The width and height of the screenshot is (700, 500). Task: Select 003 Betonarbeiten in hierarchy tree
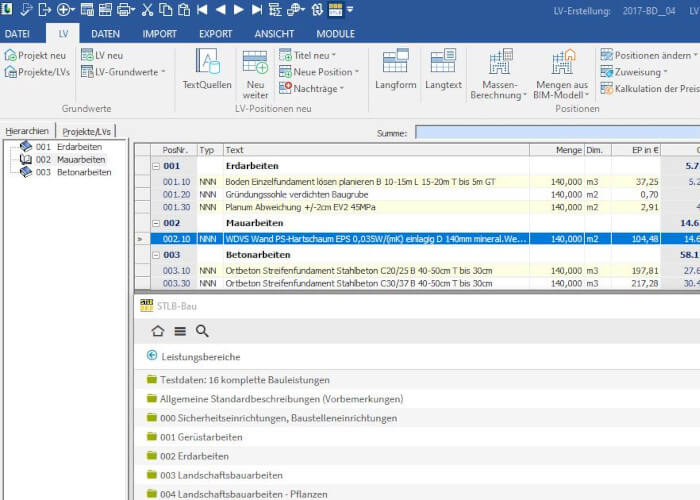click(65, 172)
